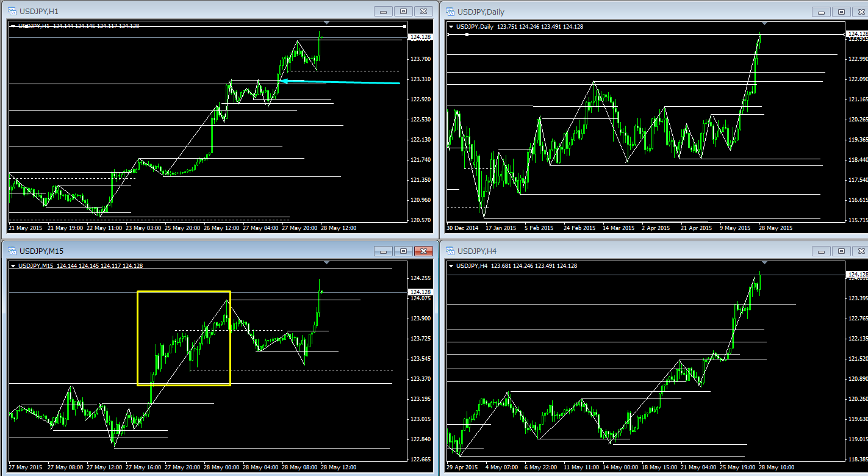
Task: Minimize the USDJPY,M15 chart window
Action: pos(383,251)
